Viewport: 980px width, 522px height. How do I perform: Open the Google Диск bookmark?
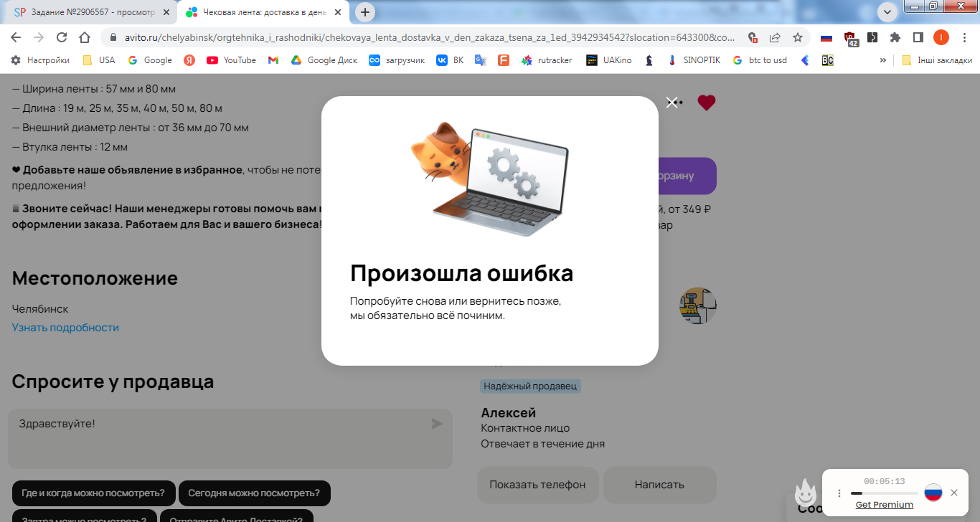[x=324, y=60]
